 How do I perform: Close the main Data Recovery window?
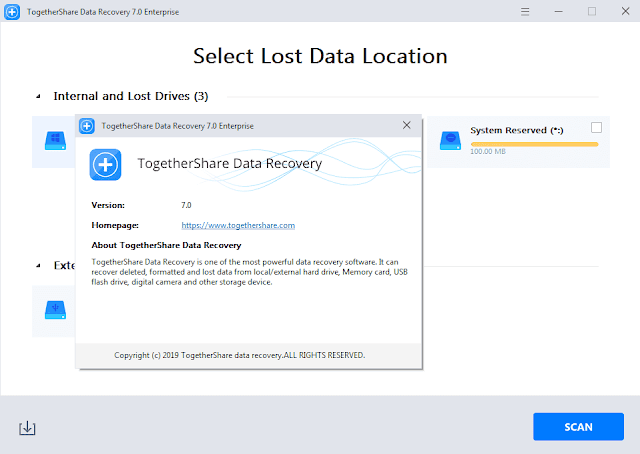click(625, 11)
